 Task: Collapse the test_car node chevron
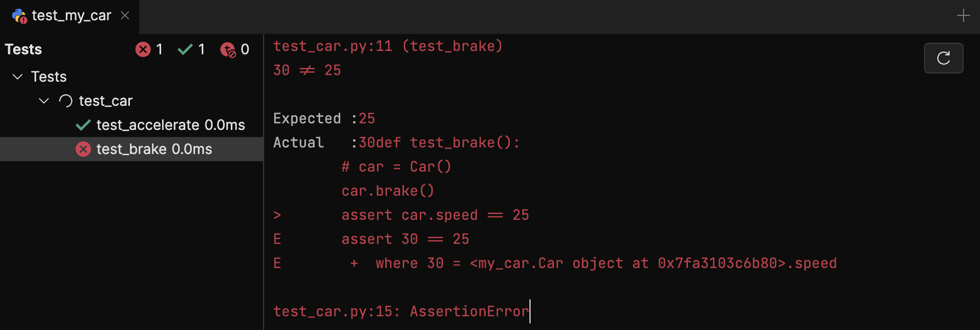pos(44,101)
